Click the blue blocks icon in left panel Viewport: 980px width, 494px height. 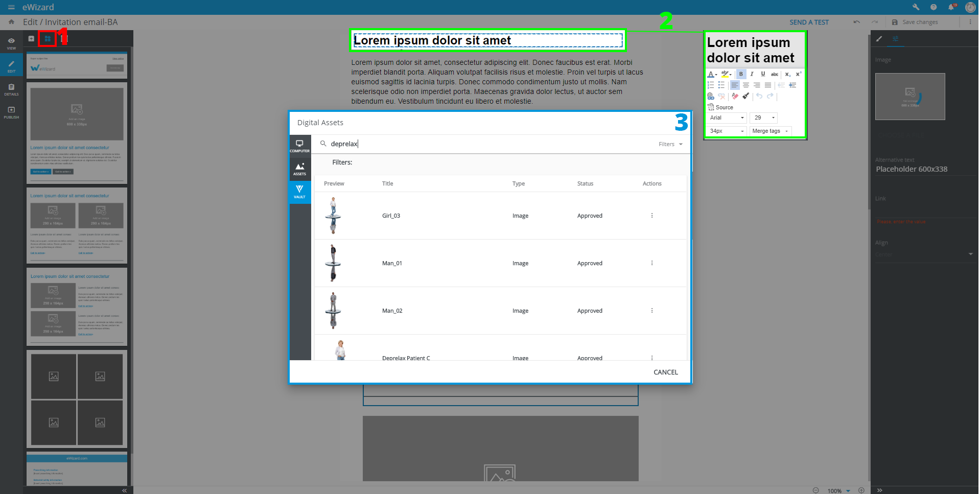pyautogui.click(x=48, y=39)
